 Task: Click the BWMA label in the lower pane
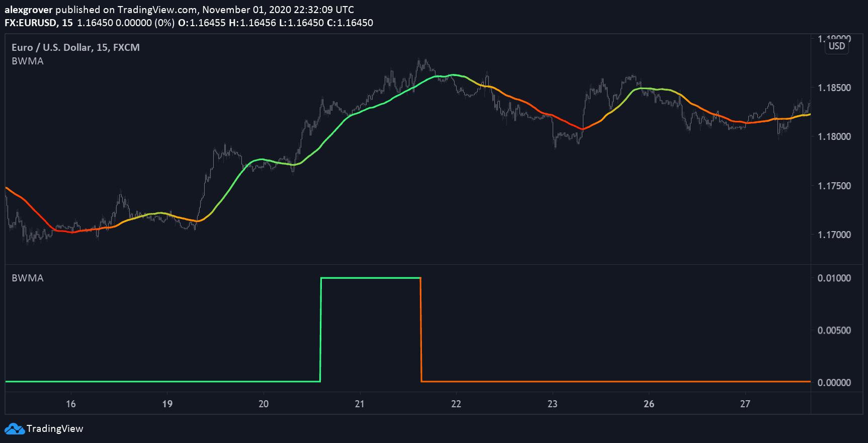point(28,278)
